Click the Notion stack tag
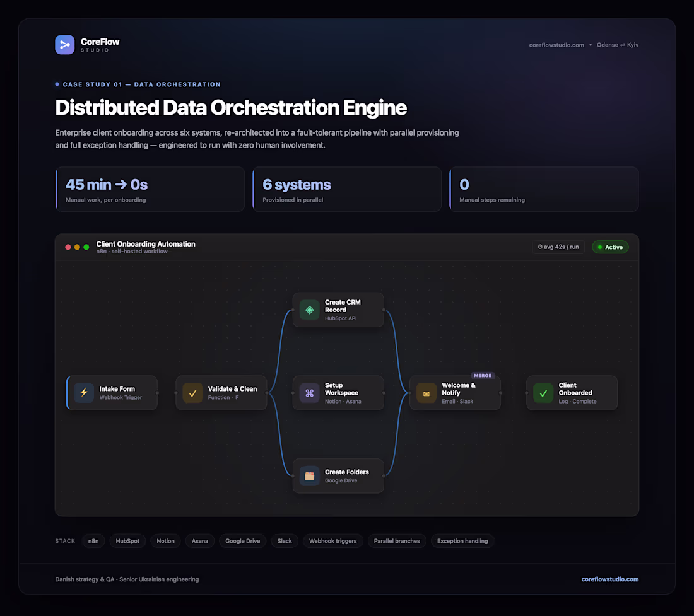694x616 pixels. point(165,541)
